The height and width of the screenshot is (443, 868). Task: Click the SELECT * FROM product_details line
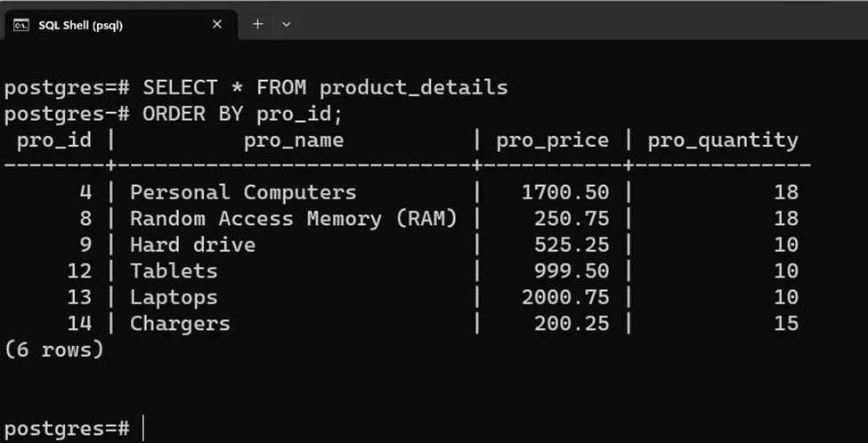325,88
